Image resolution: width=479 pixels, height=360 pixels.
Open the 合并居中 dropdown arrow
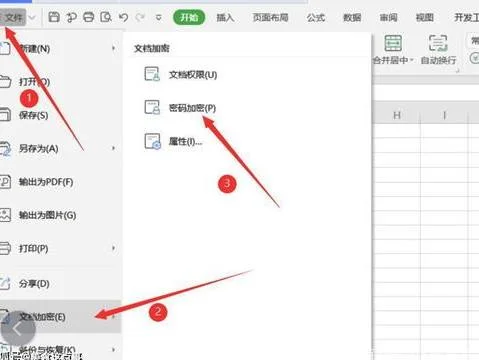click(412, 60)
